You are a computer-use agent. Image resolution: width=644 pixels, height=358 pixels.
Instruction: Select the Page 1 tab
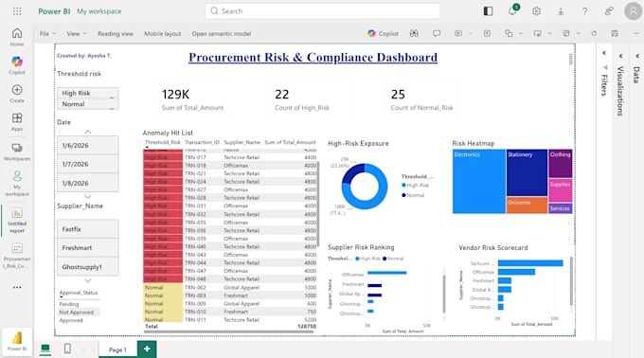pyautogui.click(x=117, y=349)
